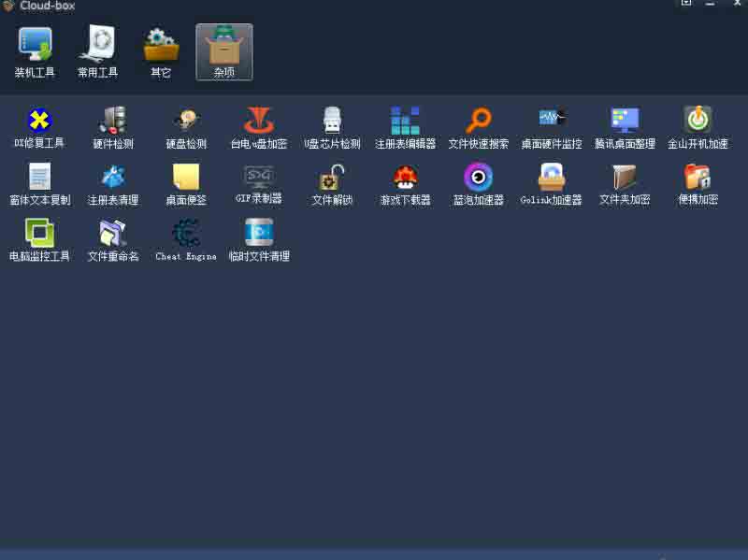
Task: Close the Cloud-box window
Action: 737,3
